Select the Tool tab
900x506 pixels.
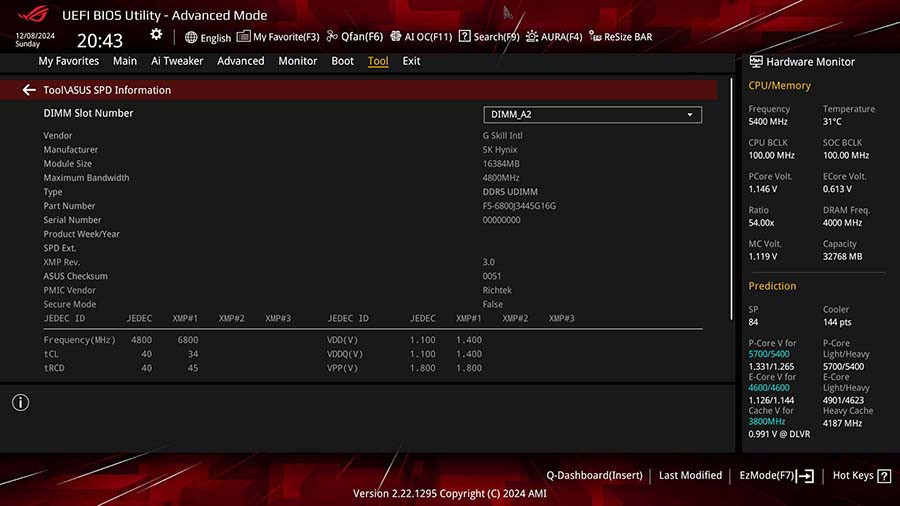pos(378,61)
